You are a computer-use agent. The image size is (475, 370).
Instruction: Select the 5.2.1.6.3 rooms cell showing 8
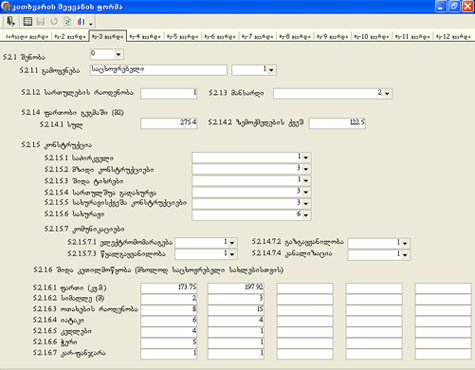point(169,310)
